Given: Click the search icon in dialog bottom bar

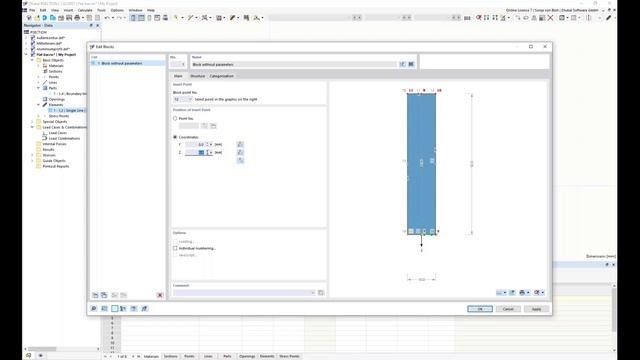Looking at the screenshot, I should click(93, 309).
